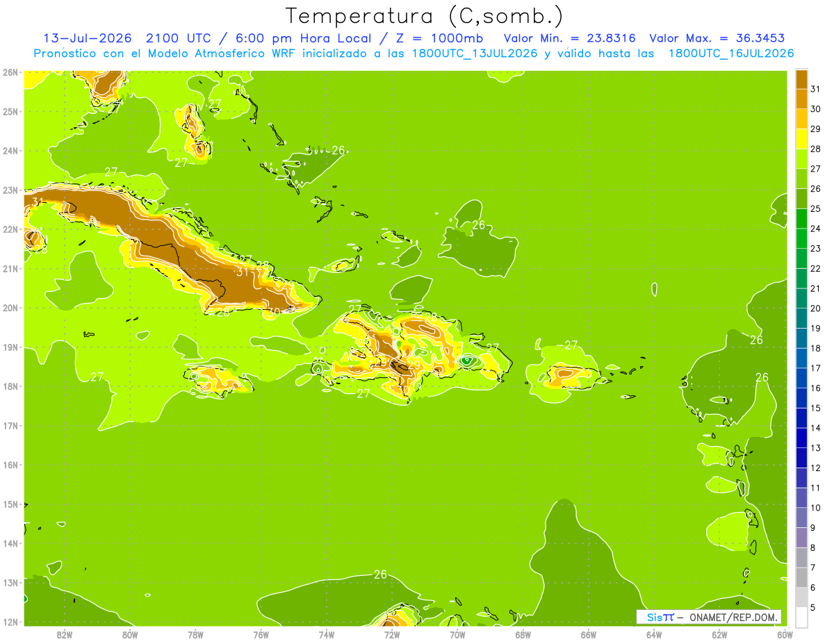Click legend value 22 on the color bar
834x644 pixels.
815,269
